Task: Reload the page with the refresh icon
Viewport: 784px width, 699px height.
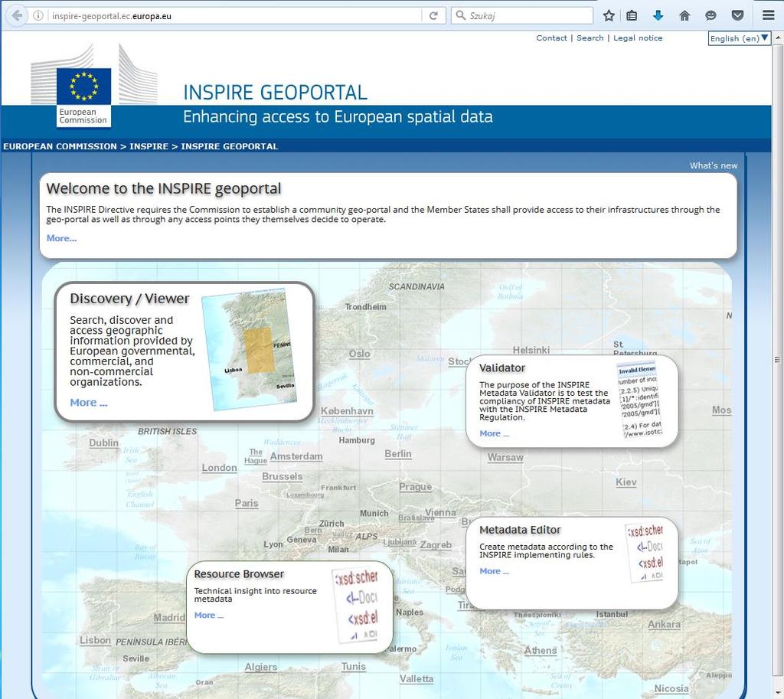Action: pos(433,15)
